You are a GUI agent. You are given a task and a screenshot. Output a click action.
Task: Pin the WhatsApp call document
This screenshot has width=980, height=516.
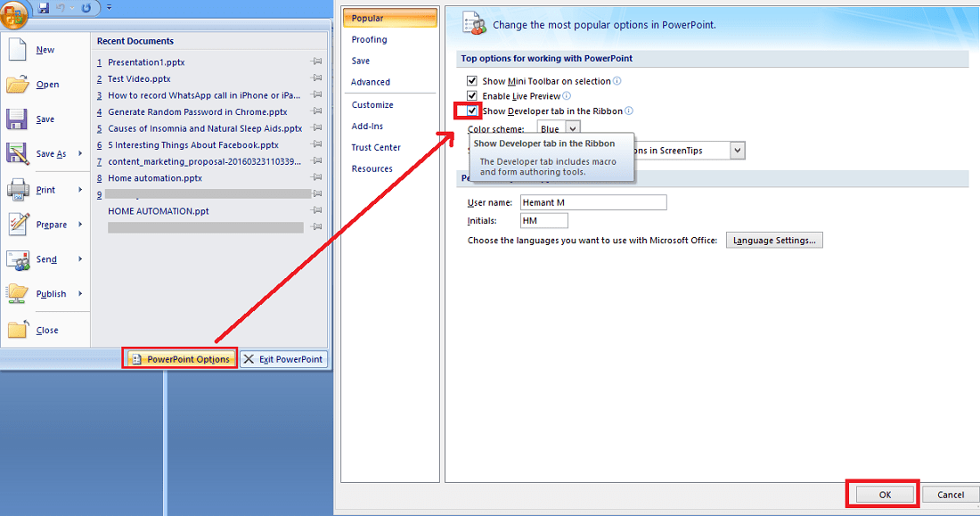tap(317, 94)
